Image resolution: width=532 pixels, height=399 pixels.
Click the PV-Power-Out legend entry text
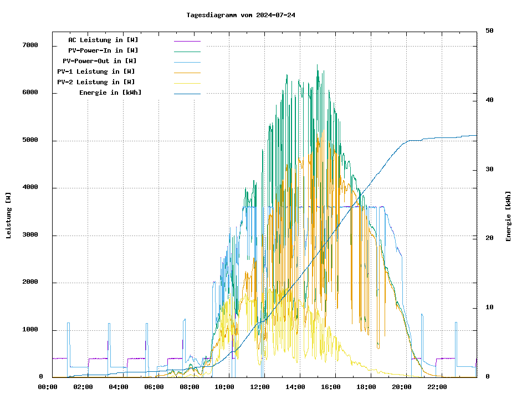tap(100, 61)
